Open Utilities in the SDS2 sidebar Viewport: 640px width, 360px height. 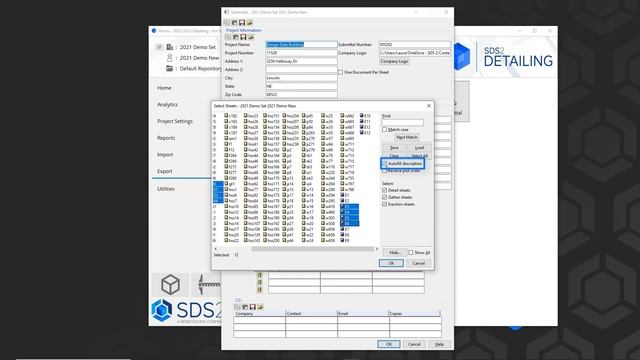[x=166, y=189]
